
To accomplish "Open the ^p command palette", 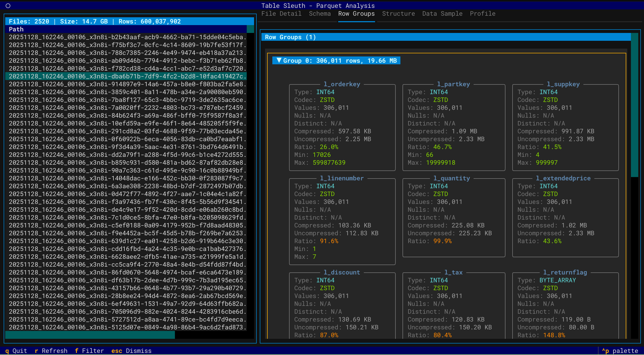I will (x=620, y=351).
